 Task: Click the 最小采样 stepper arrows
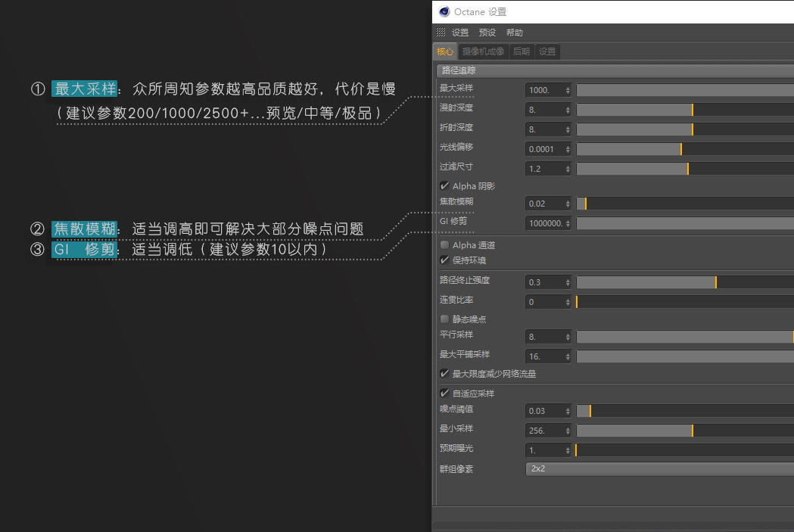pos(568,431)
